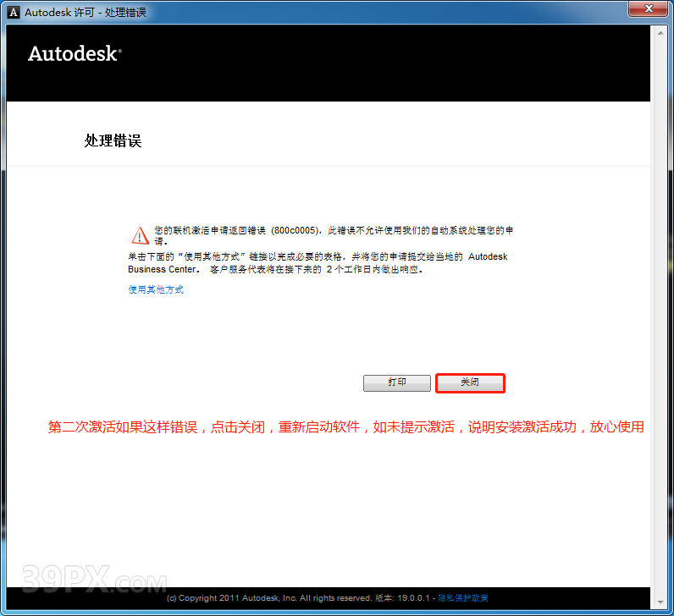Click the Autodesk 'A' title bar icon

(x=14, y=13)
